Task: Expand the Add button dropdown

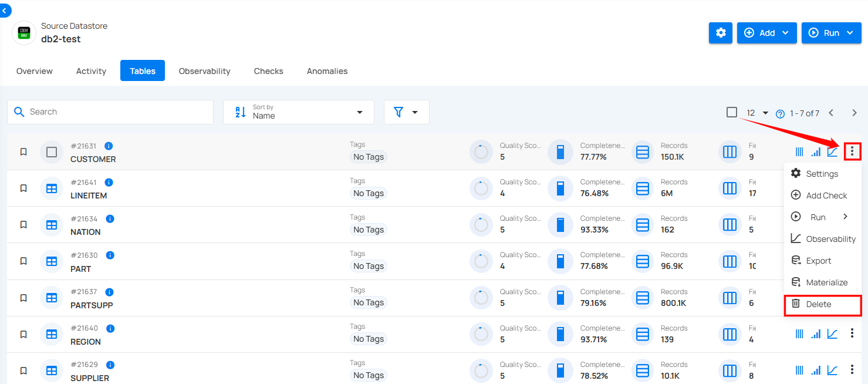Action: coord(766,33)
